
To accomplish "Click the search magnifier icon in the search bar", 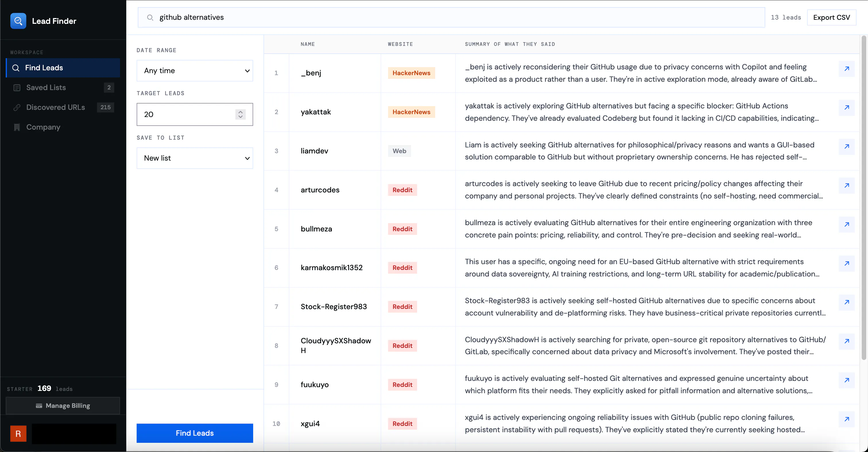I will pyautogui.click(x=150, y=17).
